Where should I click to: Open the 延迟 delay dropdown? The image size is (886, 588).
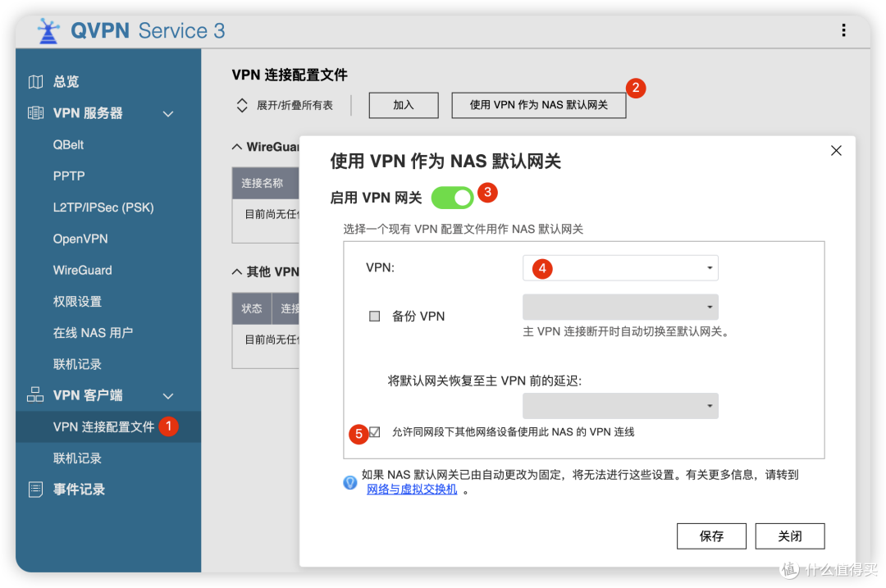point(620,406)
